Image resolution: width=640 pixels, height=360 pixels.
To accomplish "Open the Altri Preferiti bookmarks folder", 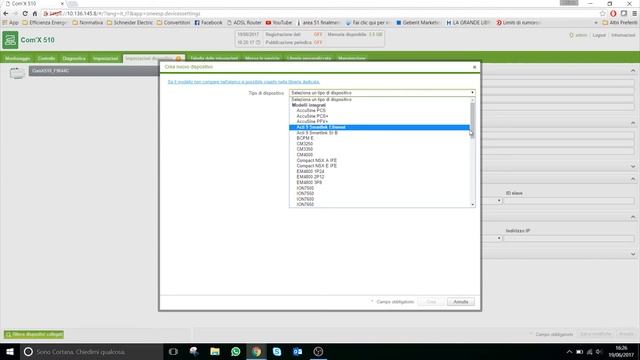I will point(620,23).
